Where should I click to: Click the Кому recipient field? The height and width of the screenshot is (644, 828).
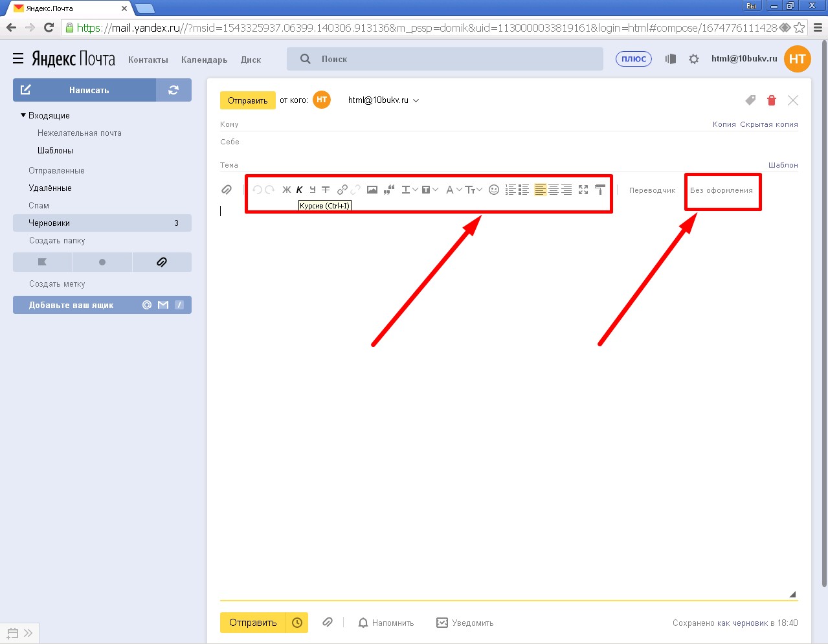click(x=463, y=124)
